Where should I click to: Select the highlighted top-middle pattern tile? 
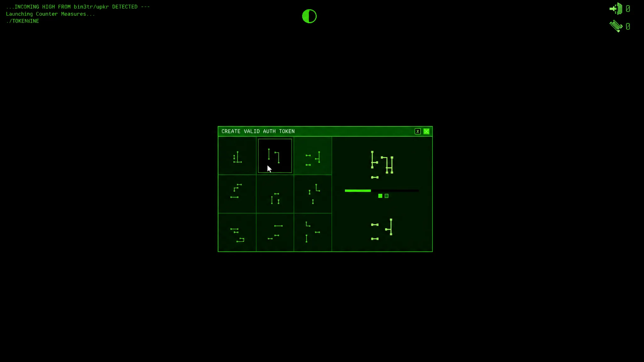275,156
